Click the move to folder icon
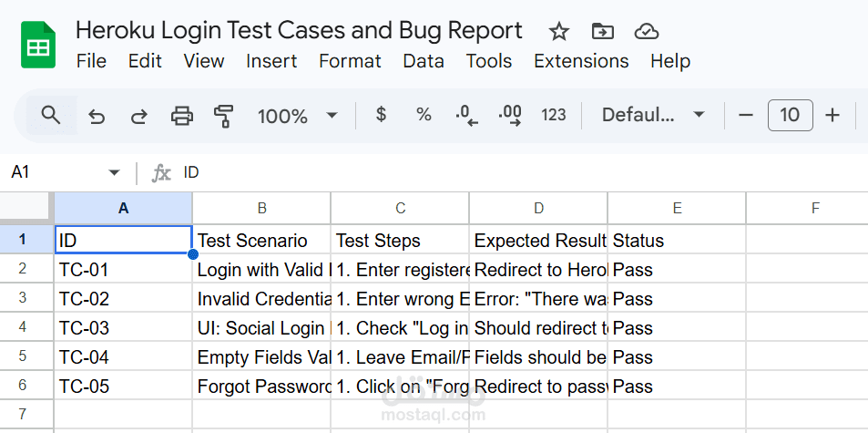The height and width of the screenshot is (433, 868). 602,32
